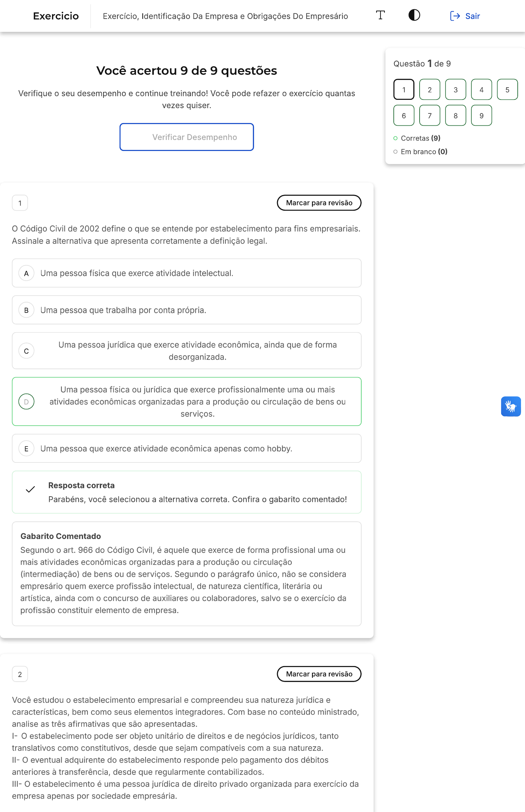Open the sign language accessibility widget
Viewport: 525px width, 812px height.
511,406
